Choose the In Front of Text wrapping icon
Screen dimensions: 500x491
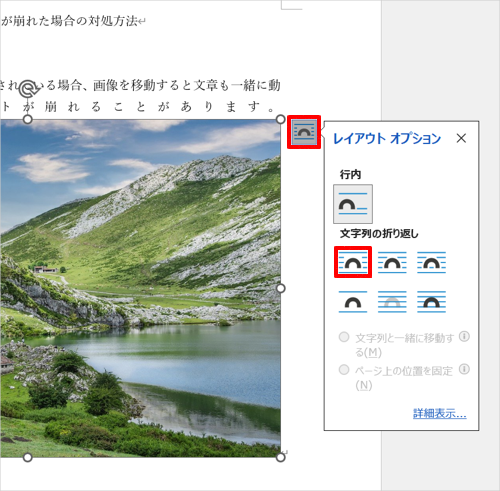pyautogui.click(x=431, y=302)
